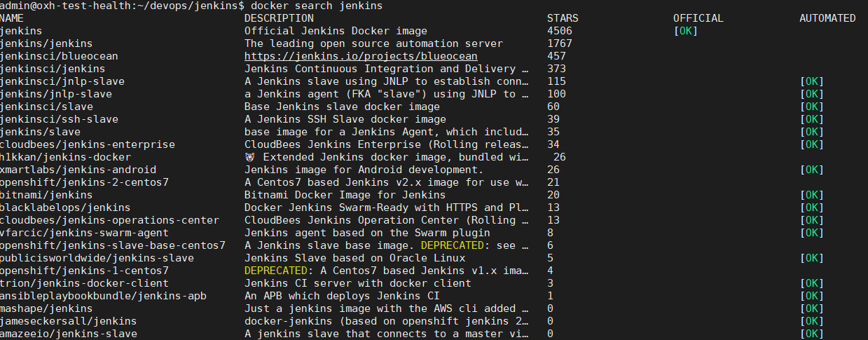
Task: Click the image name 'amazeeio/jenkins-slave'
Action: (x=68, y=334)
